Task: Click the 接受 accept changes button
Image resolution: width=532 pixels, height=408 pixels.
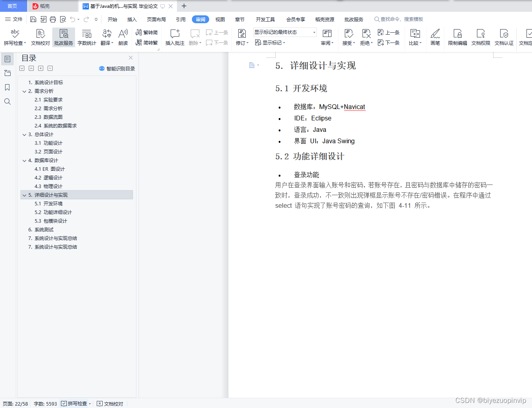Action: [x=348, y=37]
